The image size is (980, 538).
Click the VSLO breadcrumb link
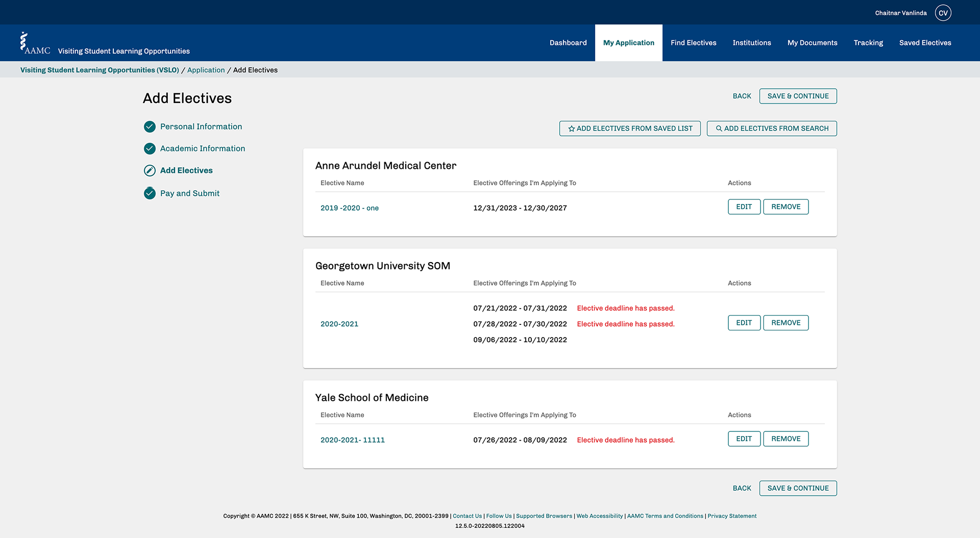tap(100, 70)
